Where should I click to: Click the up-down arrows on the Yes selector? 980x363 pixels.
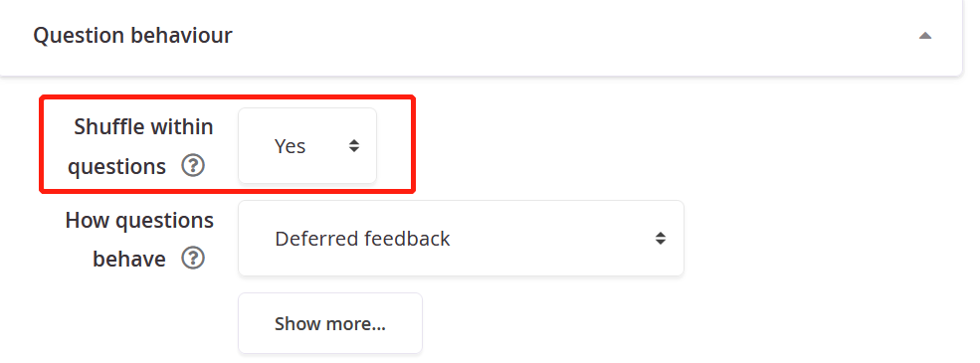[354, 145]
